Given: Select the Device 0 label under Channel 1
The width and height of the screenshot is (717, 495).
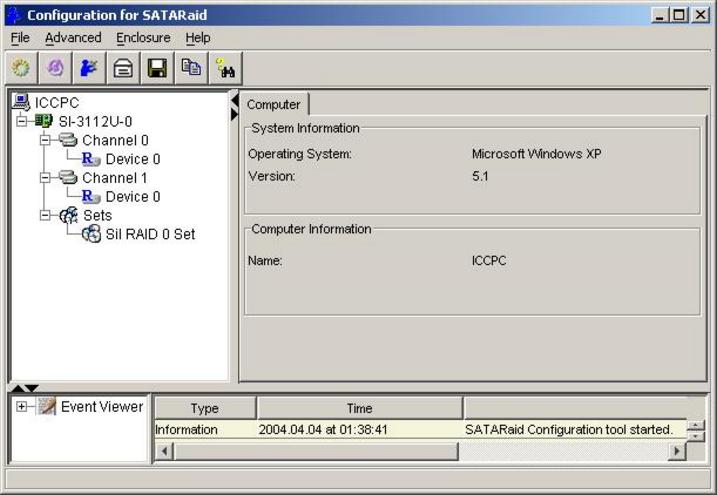Looking at the screenshot, I should (133, 196).
